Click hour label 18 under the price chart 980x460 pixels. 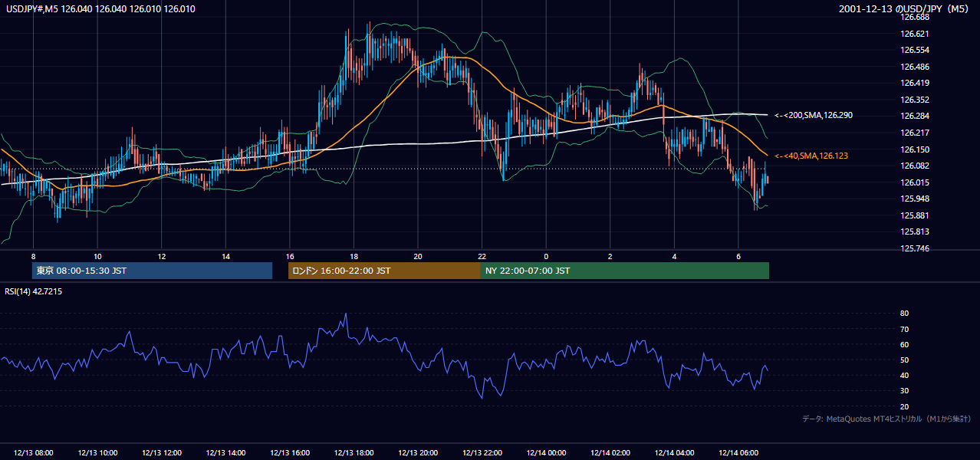(x=354, y=256)
